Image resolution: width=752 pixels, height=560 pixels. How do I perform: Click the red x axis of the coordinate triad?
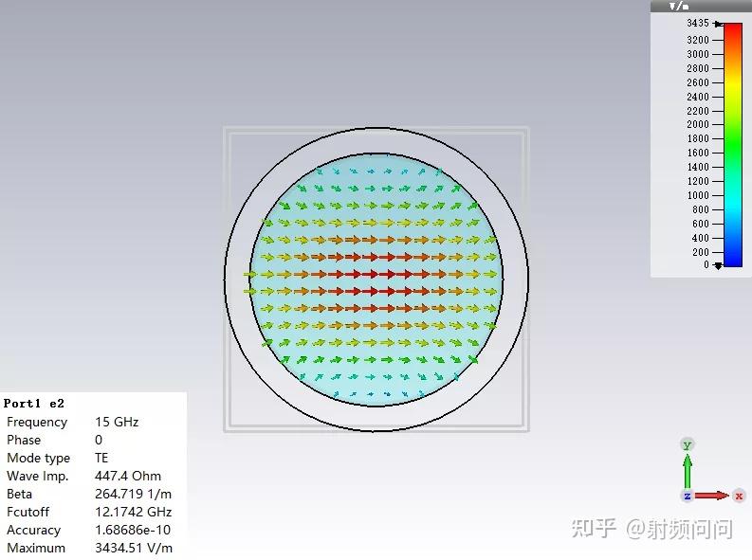[712, 496]
